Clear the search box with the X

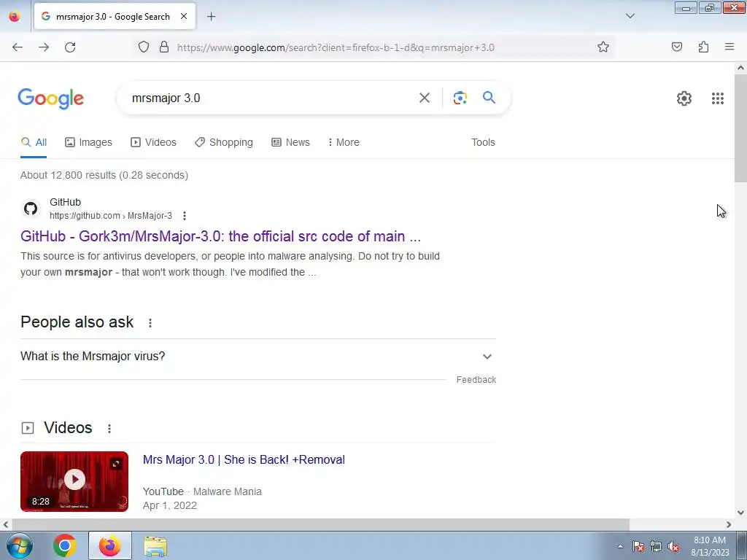tap(425, 98)
